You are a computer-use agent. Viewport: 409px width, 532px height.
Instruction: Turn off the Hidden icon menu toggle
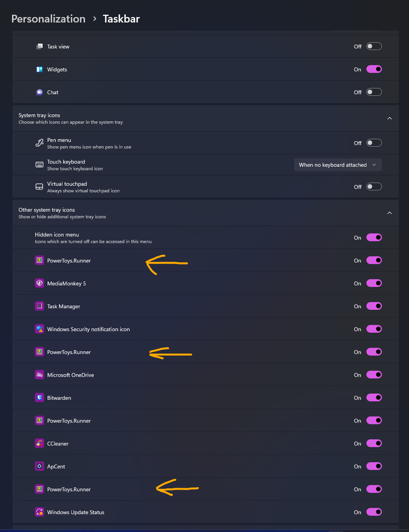[374, 237]
